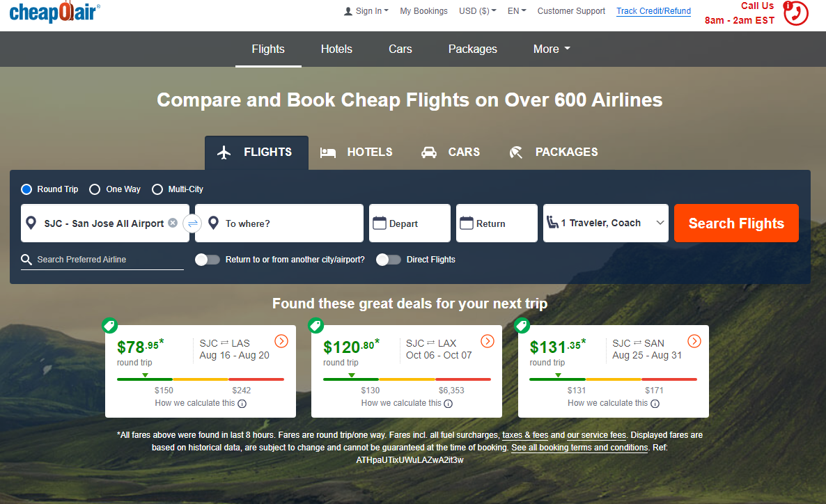The image size is (826, 504).
Task: Switch to the PACKAGES search tab
Action: (554, 152)
